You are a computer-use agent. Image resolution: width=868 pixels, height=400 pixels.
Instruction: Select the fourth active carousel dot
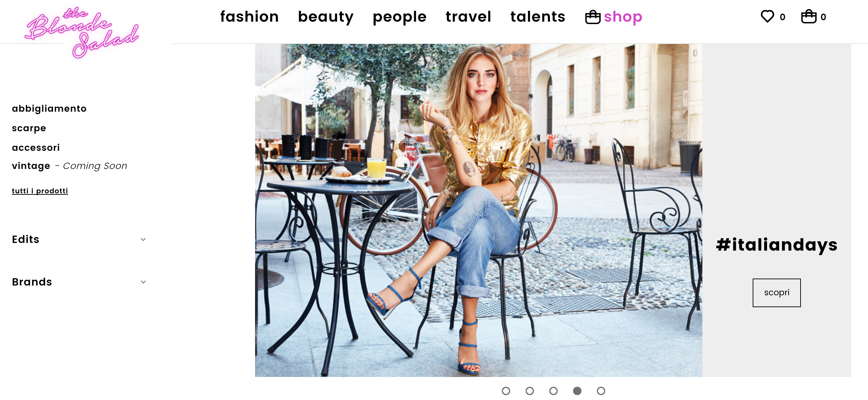pos(577,391)
